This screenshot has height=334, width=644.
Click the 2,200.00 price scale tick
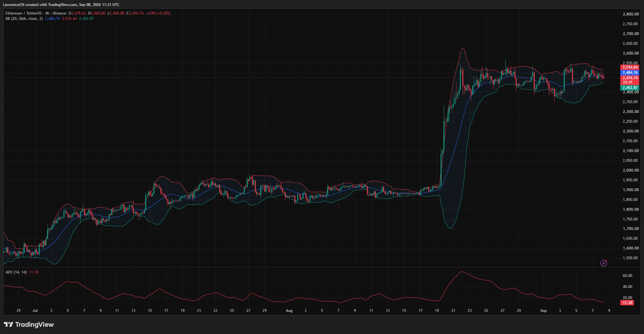tap(631, 131)
